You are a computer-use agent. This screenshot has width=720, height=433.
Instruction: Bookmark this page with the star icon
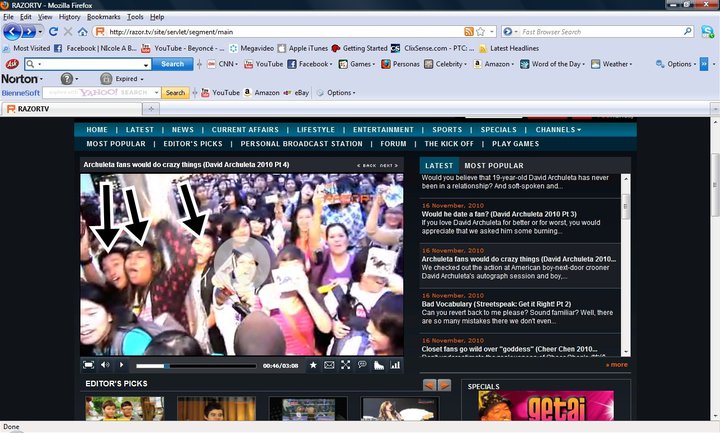tap(481, 32)
